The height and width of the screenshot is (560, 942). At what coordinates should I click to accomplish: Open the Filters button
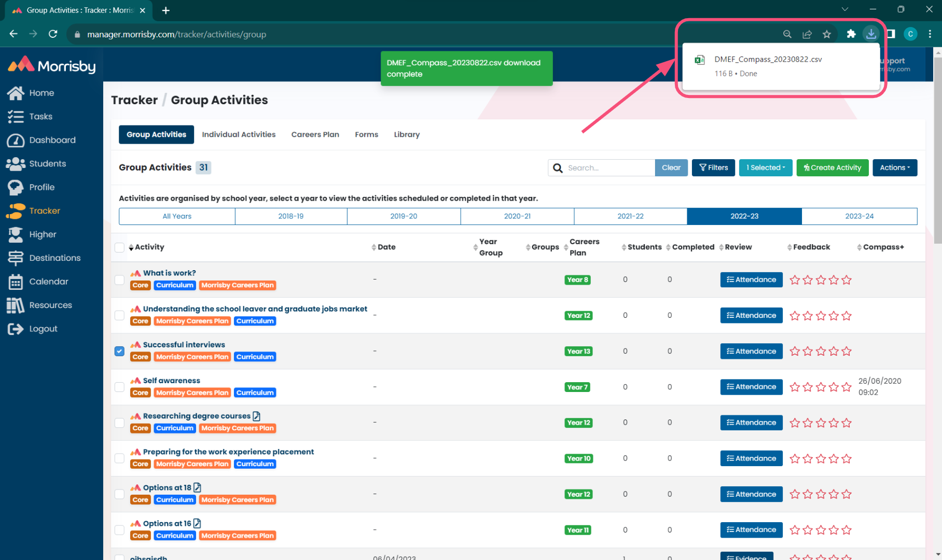[x=713, y=167]
